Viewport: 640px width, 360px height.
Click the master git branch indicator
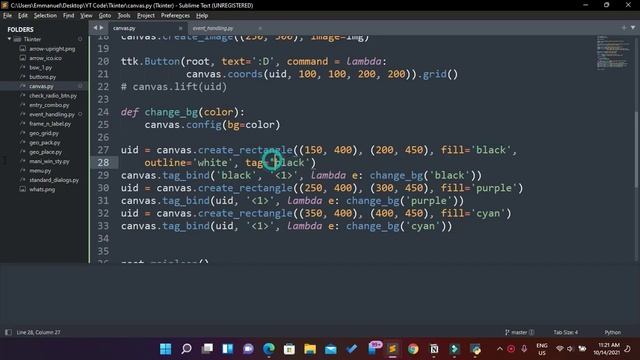[520, 332]
